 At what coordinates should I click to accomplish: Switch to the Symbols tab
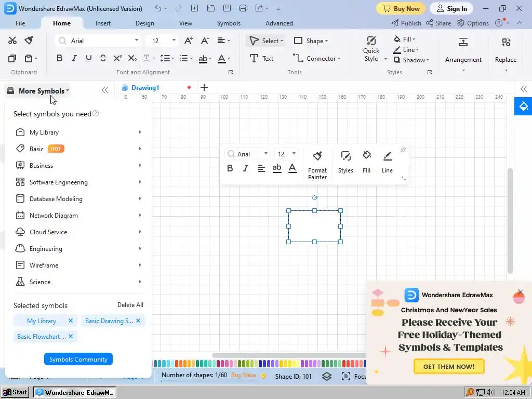[x=229, y=23]
